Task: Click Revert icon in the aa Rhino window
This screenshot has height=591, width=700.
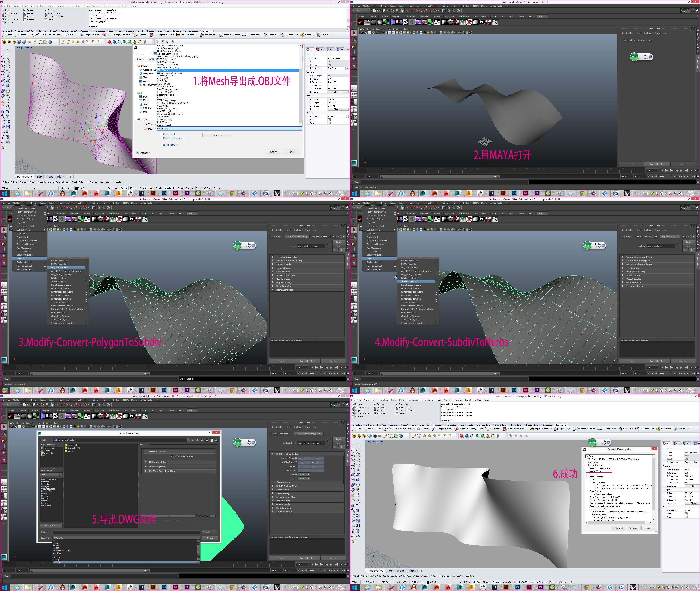Action: (676, 429)
